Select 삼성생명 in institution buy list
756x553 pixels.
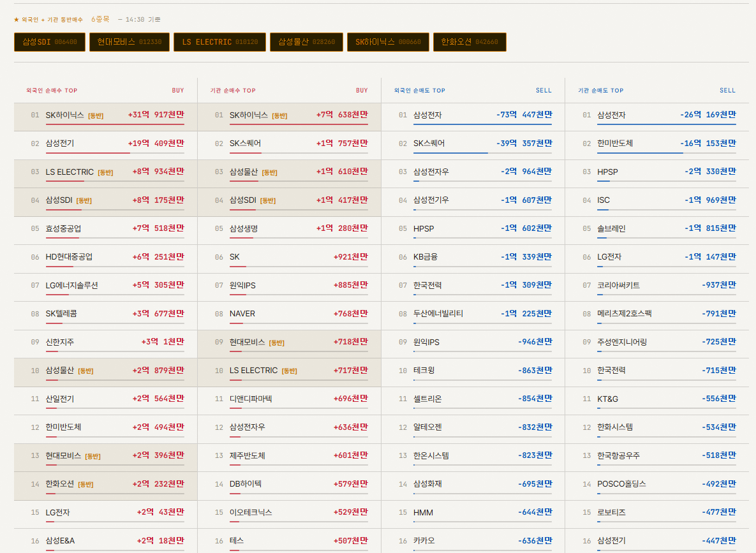click(289, 231)
